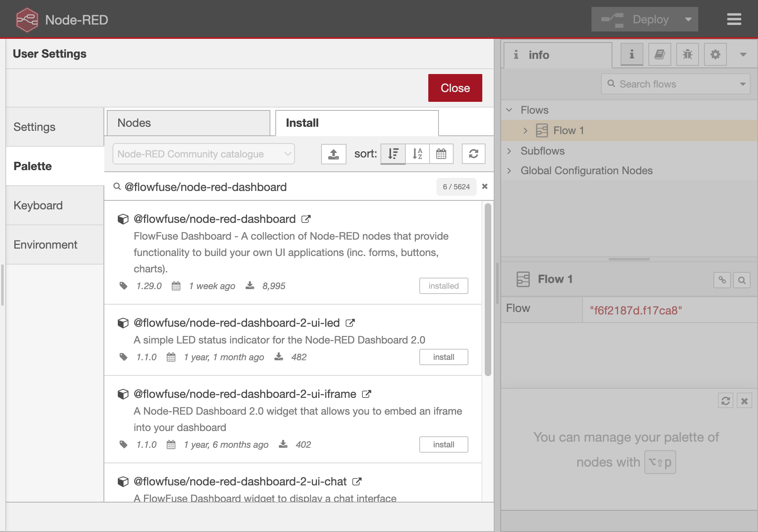Close the User Settings dialog
The height and width of the screenshot is (532, 758).
(455, 88)
